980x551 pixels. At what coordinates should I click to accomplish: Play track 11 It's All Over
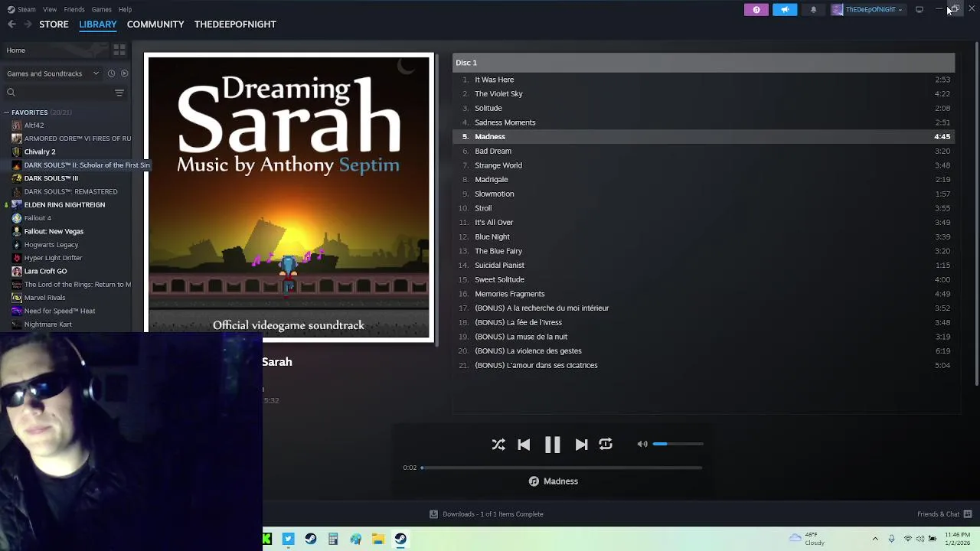pos(704,223)
